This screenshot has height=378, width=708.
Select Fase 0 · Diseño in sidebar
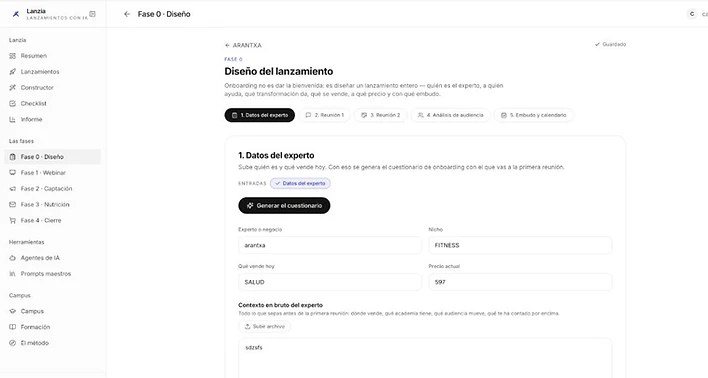coord(52,157)
